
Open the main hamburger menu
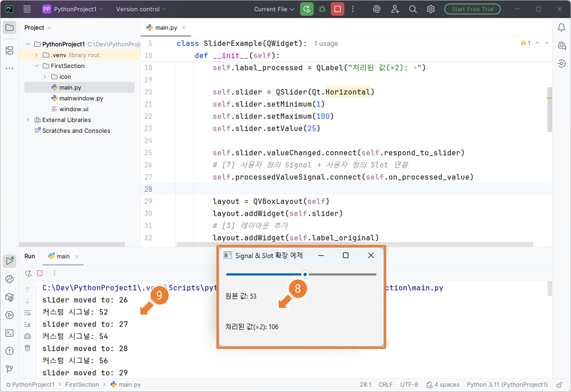27,9
